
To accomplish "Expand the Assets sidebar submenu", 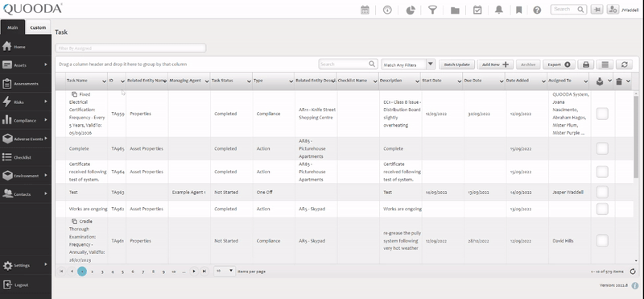I will point(46,64).
